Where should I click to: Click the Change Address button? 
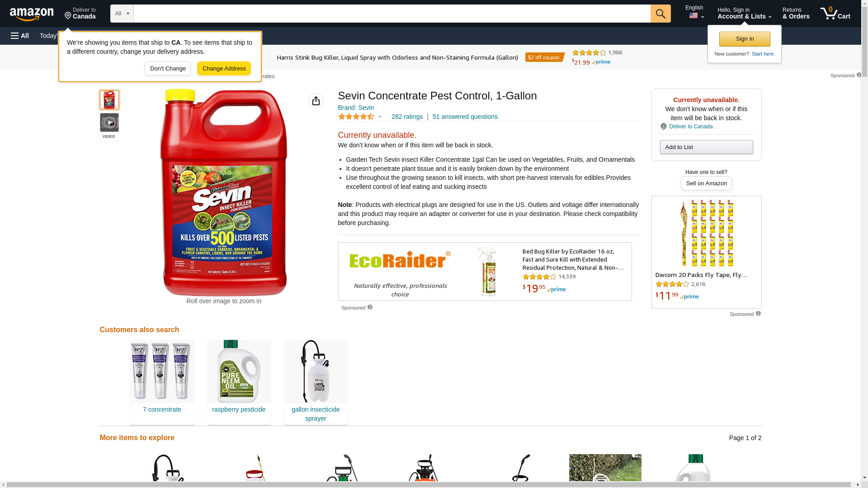tap(224, 69)
